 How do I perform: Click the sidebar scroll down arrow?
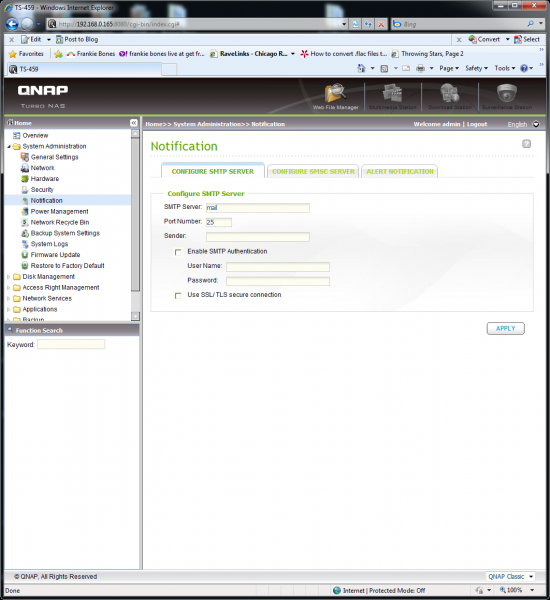click(135, 316)
